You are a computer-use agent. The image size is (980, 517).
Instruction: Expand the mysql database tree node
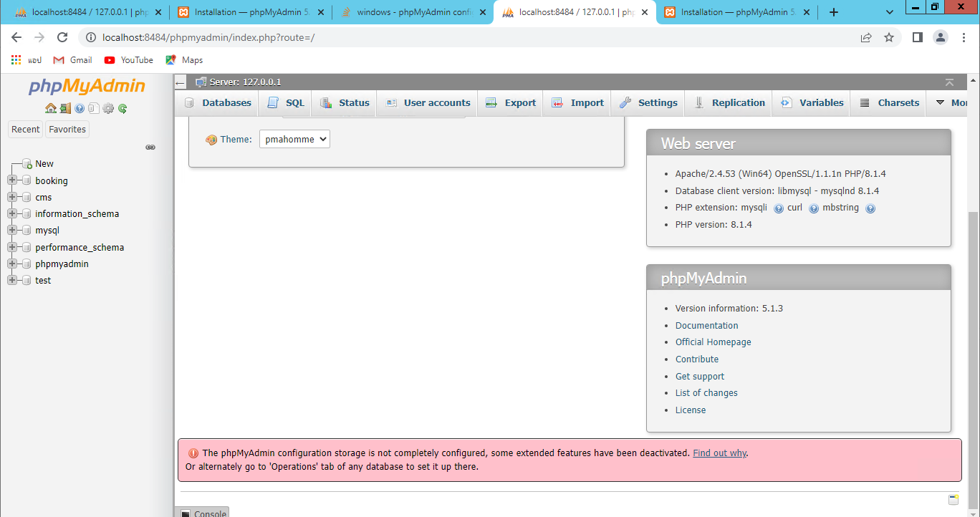tap(12, 230)
